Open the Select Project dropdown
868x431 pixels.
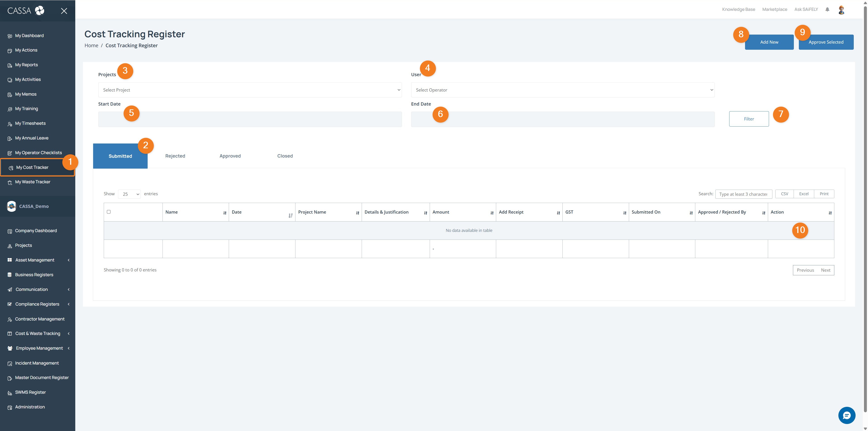tap(250, 90)
